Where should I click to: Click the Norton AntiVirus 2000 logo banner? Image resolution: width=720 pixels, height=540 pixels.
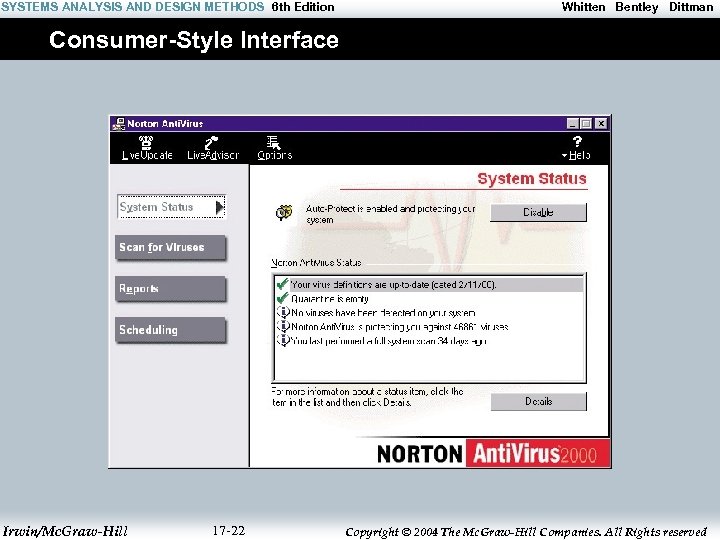493,454
